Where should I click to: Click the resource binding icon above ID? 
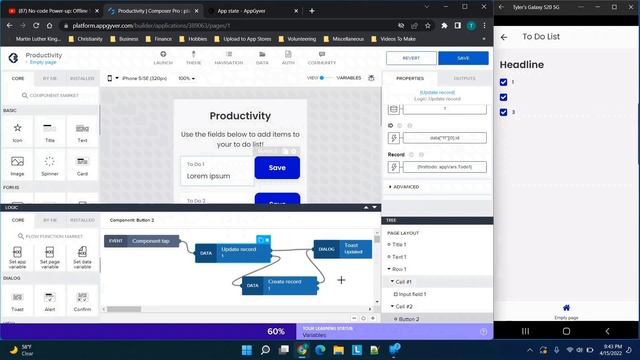394,109
